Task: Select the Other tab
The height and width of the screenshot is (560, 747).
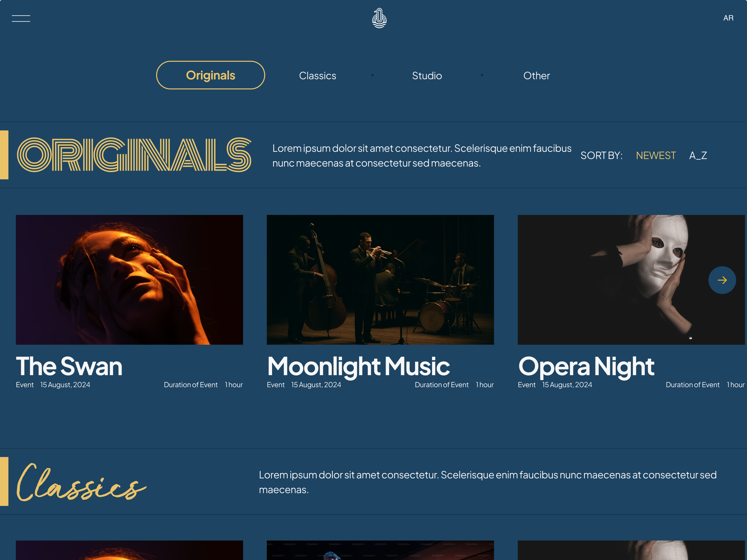Action: point(536,76)
